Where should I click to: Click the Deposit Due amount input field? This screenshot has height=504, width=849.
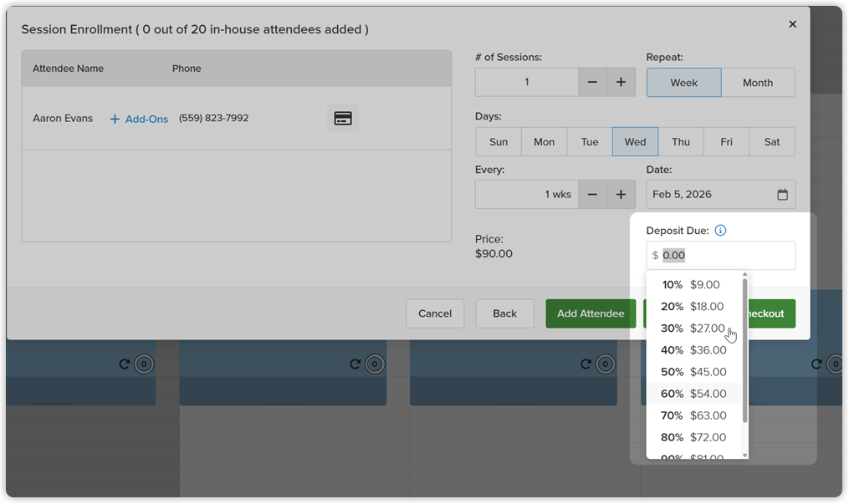tap(721, 255)
